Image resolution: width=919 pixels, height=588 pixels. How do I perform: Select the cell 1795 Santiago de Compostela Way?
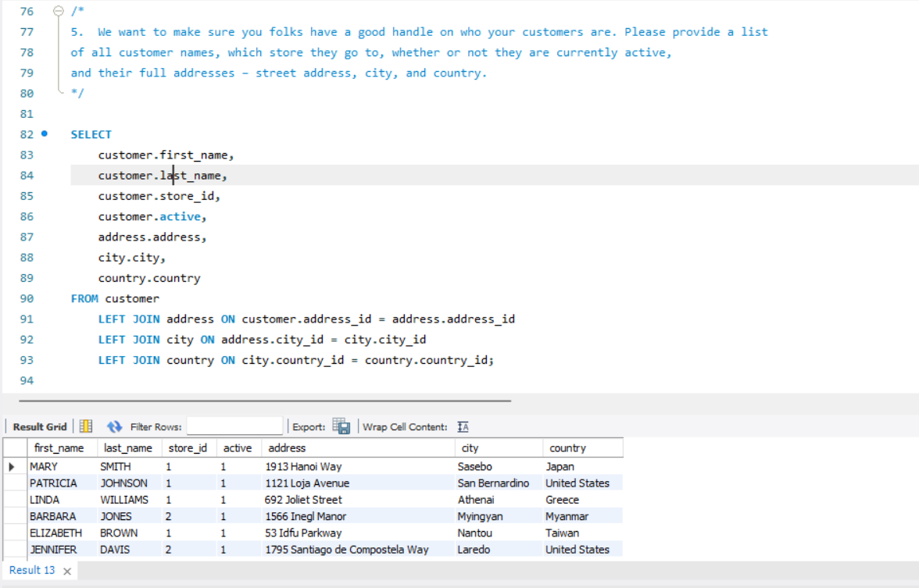point(358,550)
